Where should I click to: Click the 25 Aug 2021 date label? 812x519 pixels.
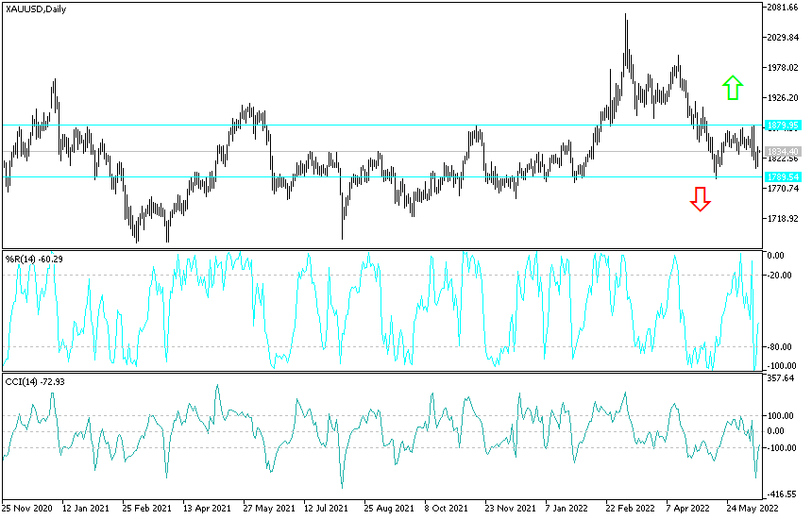click(389, 508)
